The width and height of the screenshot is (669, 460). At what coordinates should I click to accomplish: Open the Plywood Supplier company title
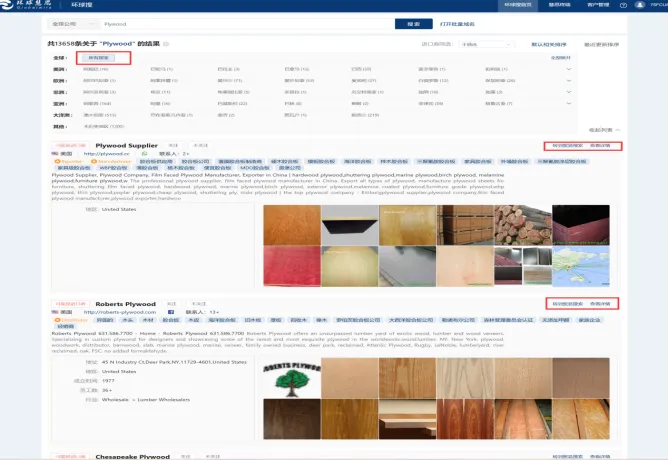(126, 146)
